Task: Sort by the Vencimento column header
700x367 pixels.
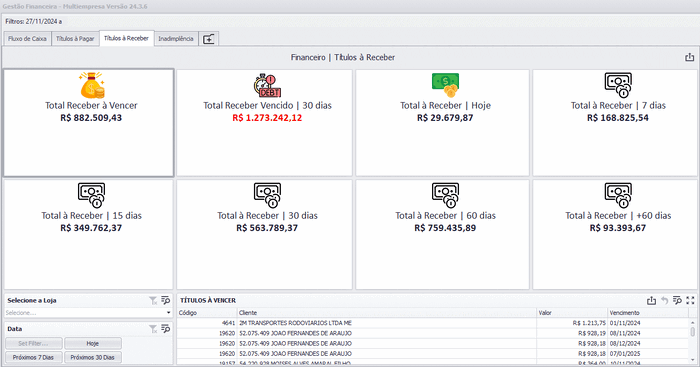Action: coord(648,313)
